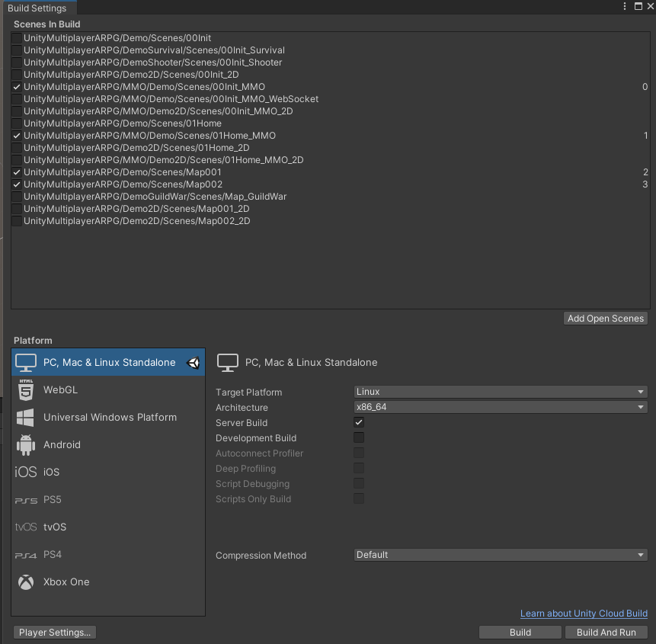This screenshot has width=656, height=644.
Task: Enable the Development Build checkbox
Action: (358, 437)
